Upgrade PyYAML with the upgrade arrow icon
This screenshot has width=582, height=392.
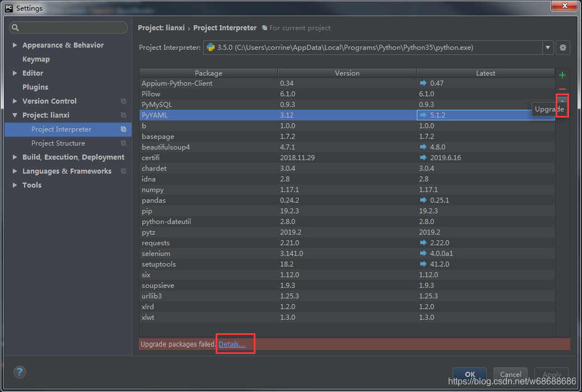click(562, 101)
